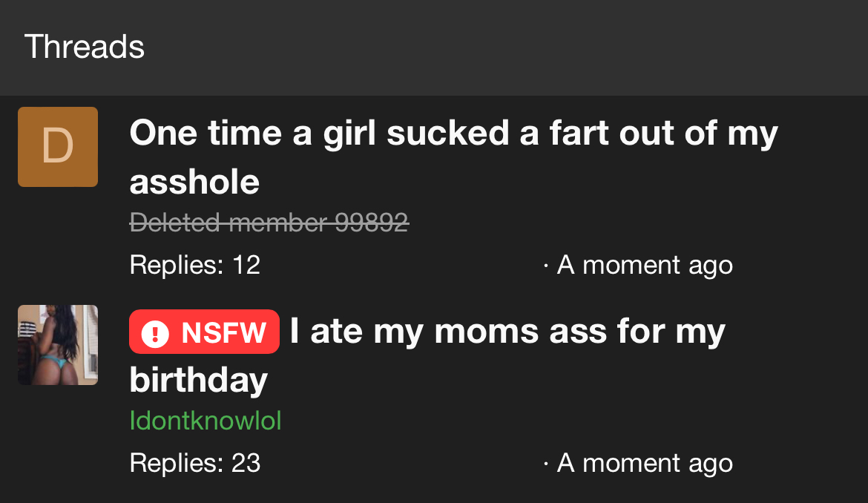Click the number 23 in the reply count
Viewport: 868px width, 503px height.
[x=246, y=463]
